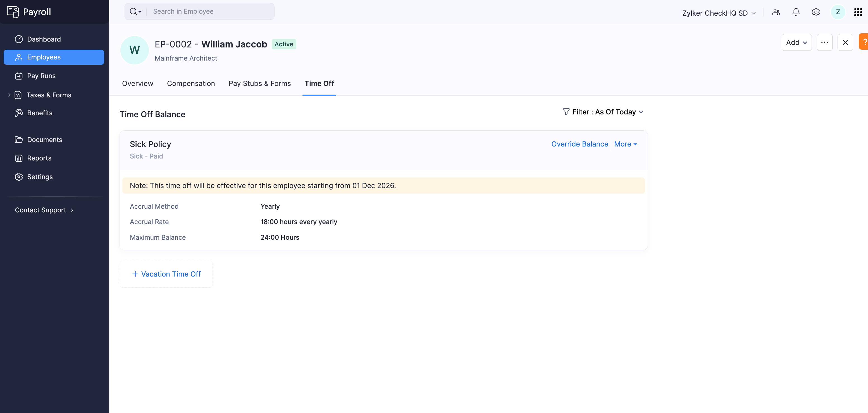This screenshot has height=413, width=868.
Task: Click Contact Support link
Action: click(44, 210)
